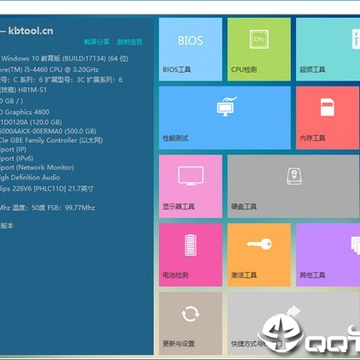The width and height of the screenshot is (360, 360).
Task: Select the (Network Monitor) line
Action: [x=37, y=167]
